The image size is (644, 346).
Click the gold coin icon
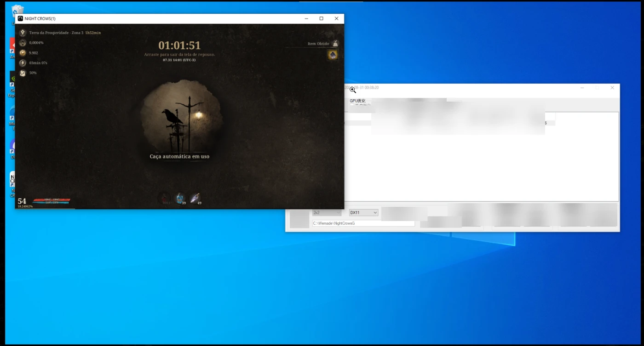coord(23,53)
